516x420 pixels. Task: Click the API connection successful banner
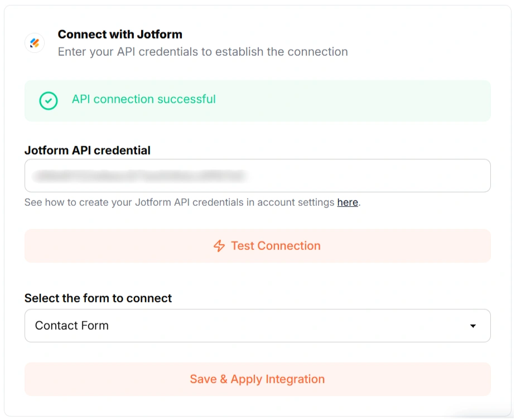257,101
